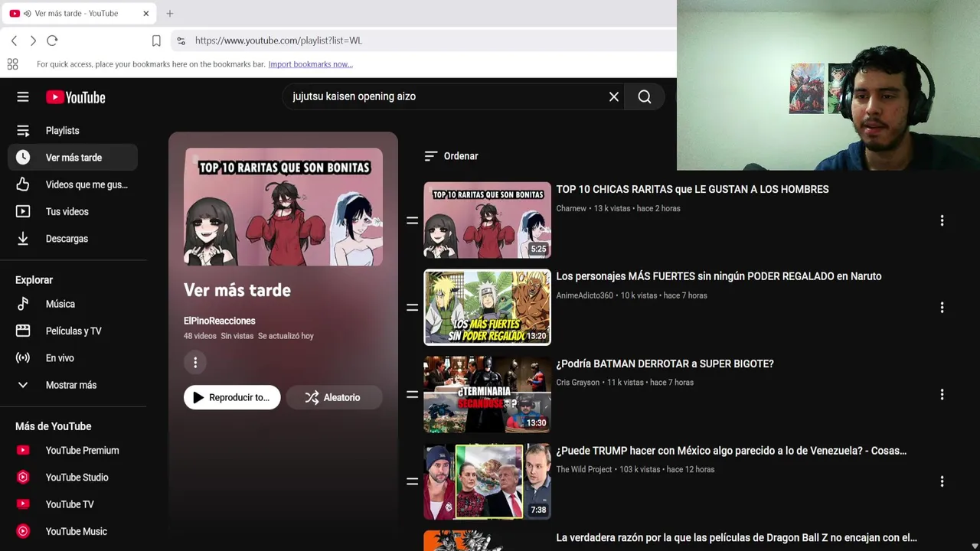Click title ¿Podría BATMAN DERROTAR a SUPER BIGOTE?
Viewport: 980px width, 551px height.
[x=665, y=364]
